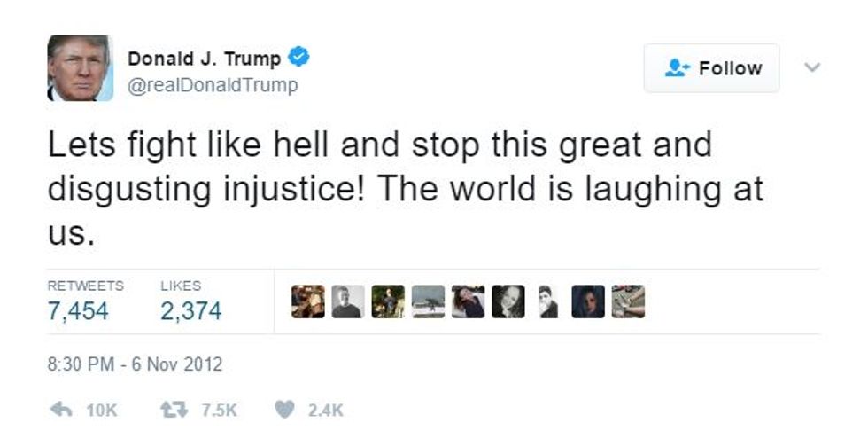View the 2,374 likes list
Image resolution: width=868 pixels, height=446 pixels.
pos(191,311)
